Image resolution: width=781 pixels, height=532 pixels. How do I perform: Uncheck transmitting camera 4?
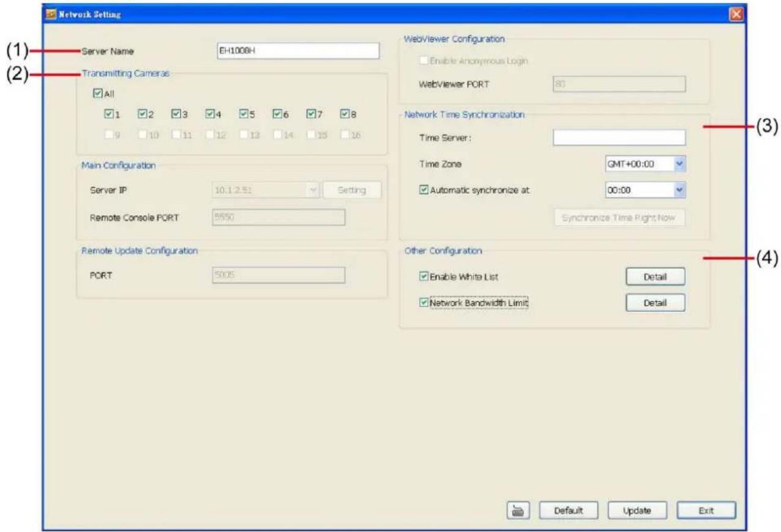(209, 114)
